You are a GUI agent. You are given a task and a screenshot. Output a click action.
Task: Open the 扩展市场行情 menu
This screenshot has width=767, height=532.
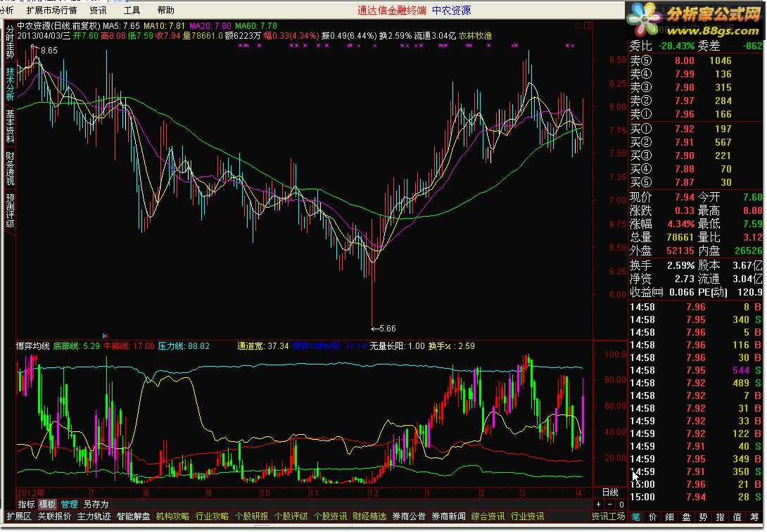pos(52,11)
